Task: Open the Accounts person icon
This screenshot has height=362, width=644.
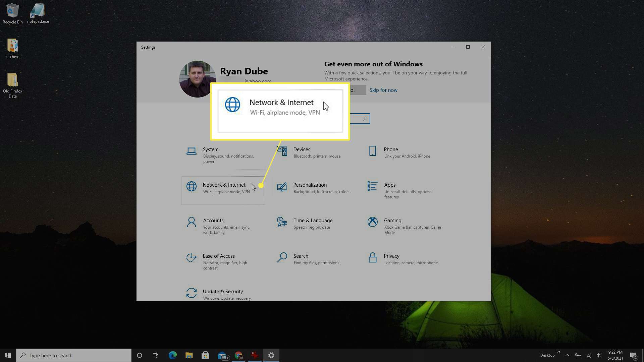Action: [192, 222]
